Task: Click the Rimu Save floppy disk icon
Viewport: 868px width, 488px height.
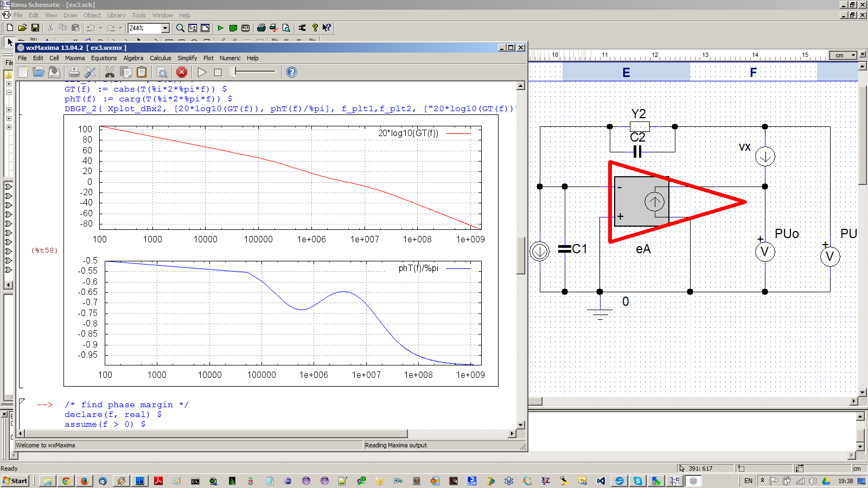Action: click(35, 28)
